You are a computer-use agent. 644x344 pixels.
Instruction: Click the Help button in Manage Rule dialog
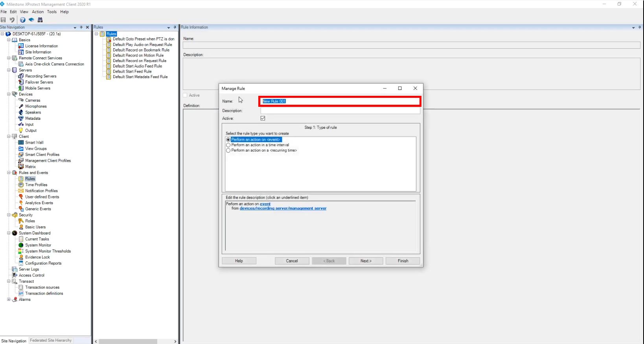click(x=239, y=261)
